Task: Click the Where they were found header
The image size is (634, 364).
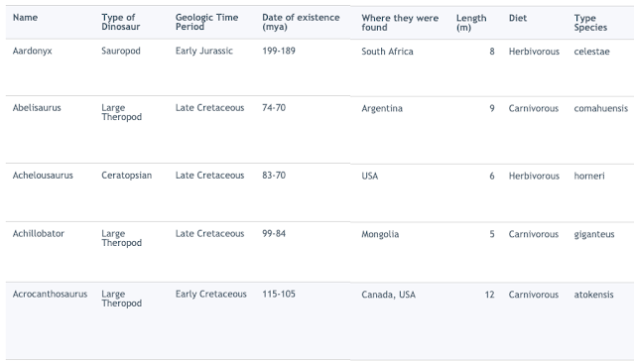Action: (400, 23)
